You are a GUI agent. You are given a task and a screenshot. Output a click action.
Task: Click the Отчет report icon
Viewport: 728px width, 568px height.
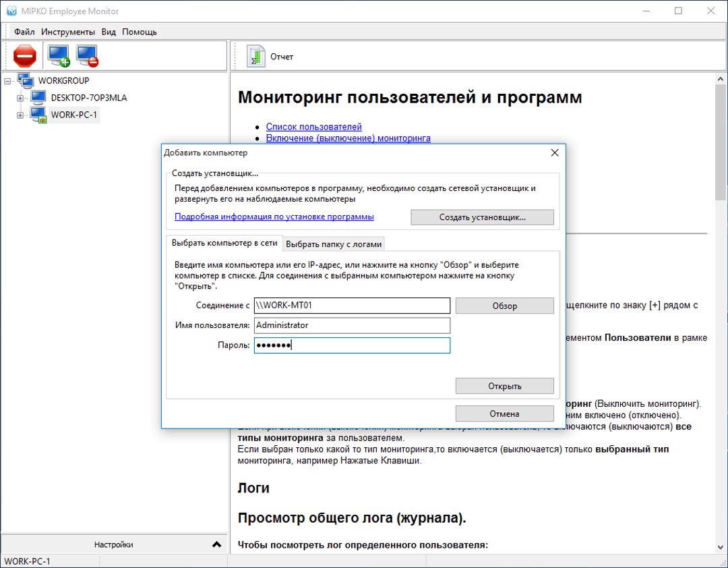pos(255,57)
